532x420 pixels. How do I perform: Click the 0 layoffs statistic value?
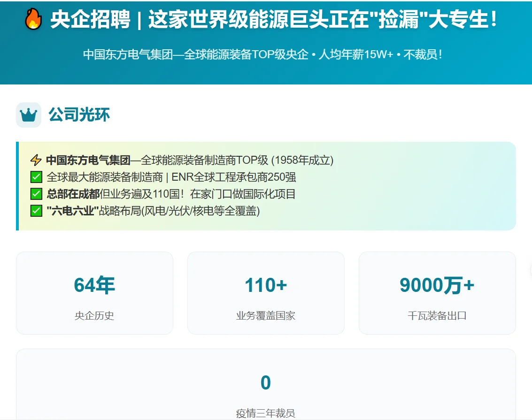(x=266, y=382)
